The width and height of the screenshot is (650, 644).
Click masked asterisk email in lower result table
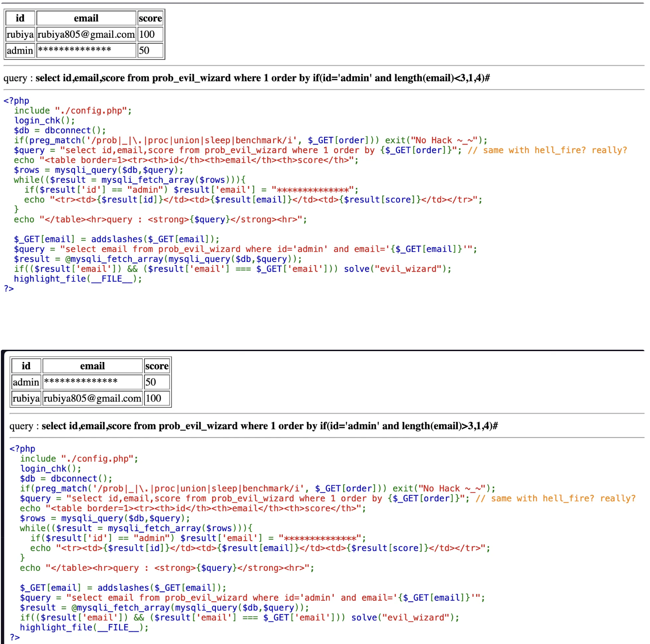(93, 382)
